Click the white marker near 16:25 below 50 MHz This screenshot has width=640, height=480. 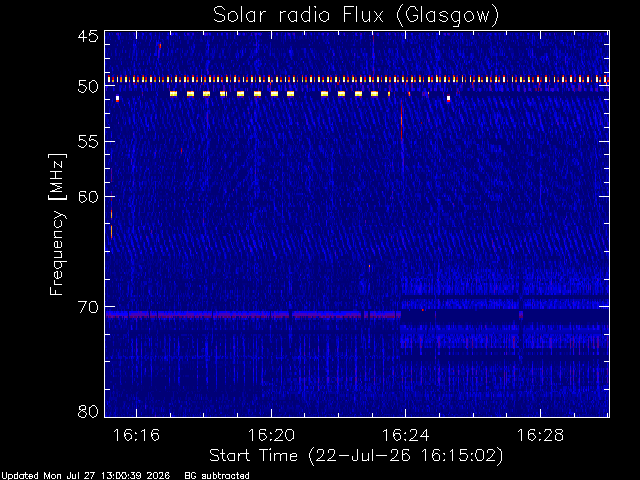point(448,98)
